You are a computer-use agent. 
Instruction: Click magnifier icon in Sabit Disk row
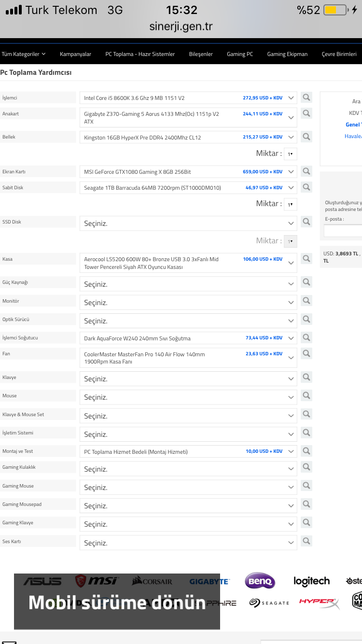pyautogui.click(x=306, y=187)
